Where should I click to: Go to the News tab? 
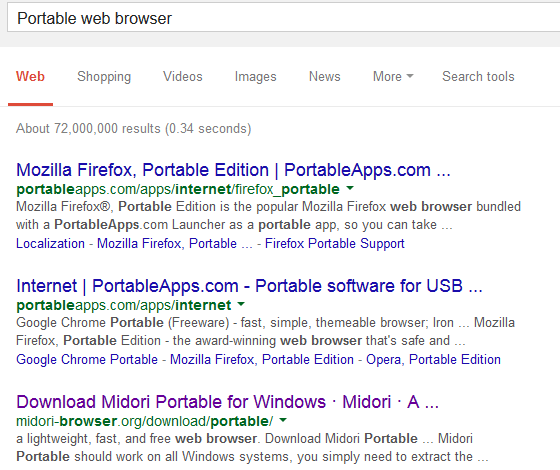point(325,76)
